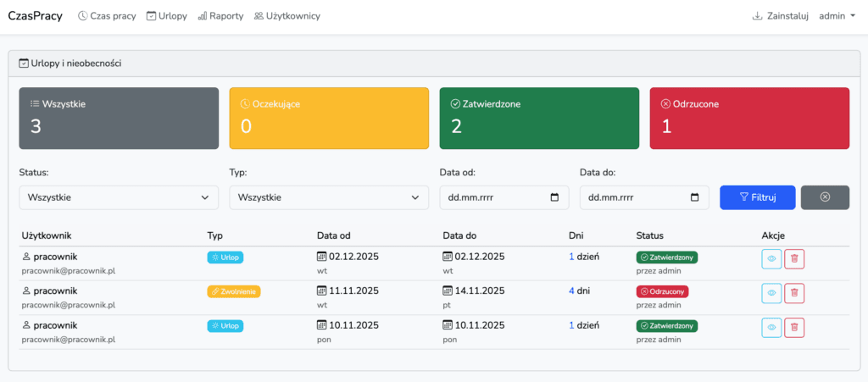Open the Użytkownicy menu item
868x382 pixels.
[x=287, y=16]
